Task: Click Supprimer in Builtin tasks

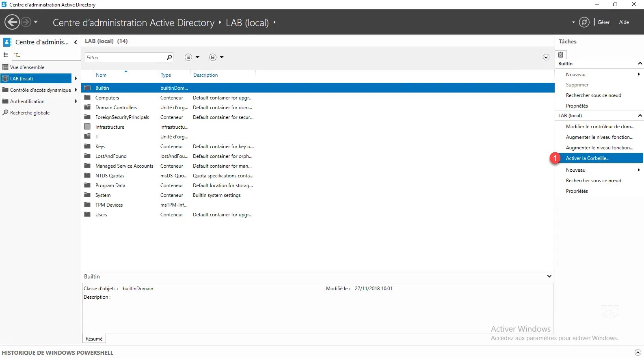Action: click(577, 85)
